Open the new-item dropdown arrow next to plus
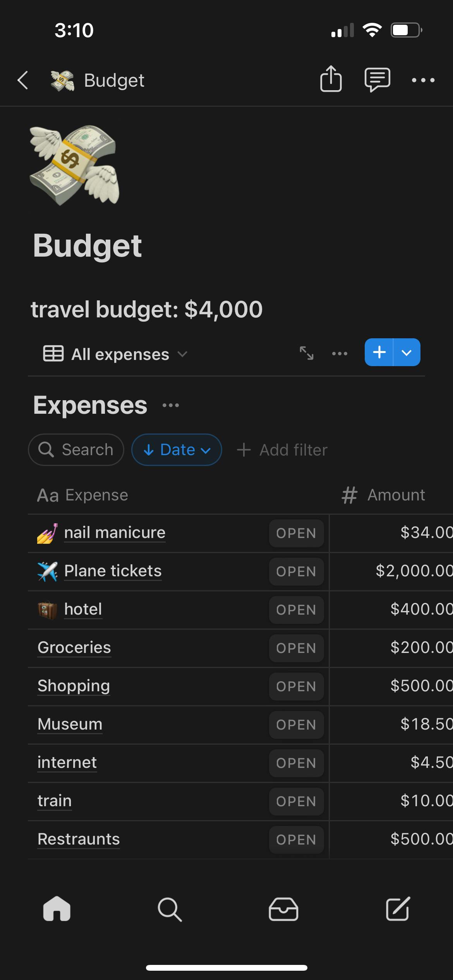This screenshot has width=453, height=980. coord(407,353)
